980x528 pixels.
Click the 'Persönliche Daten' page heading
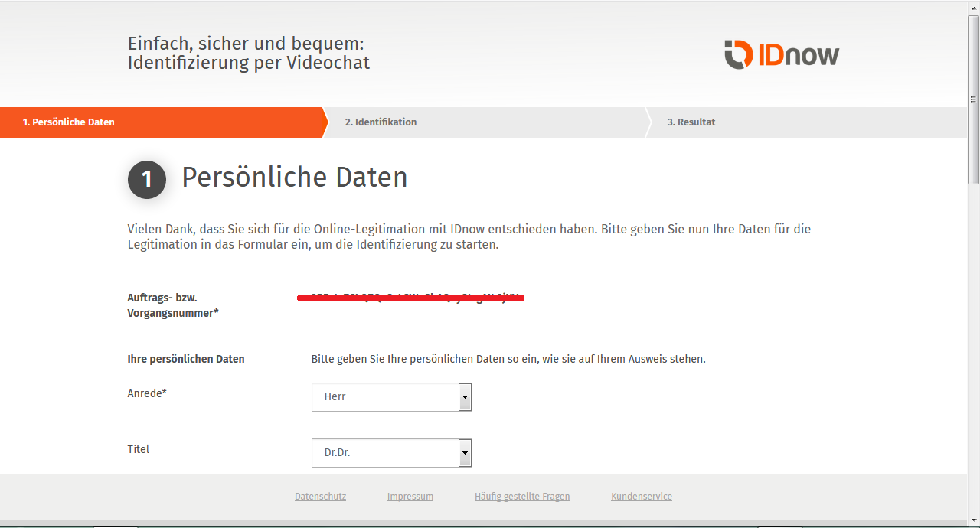coord(295,178)
